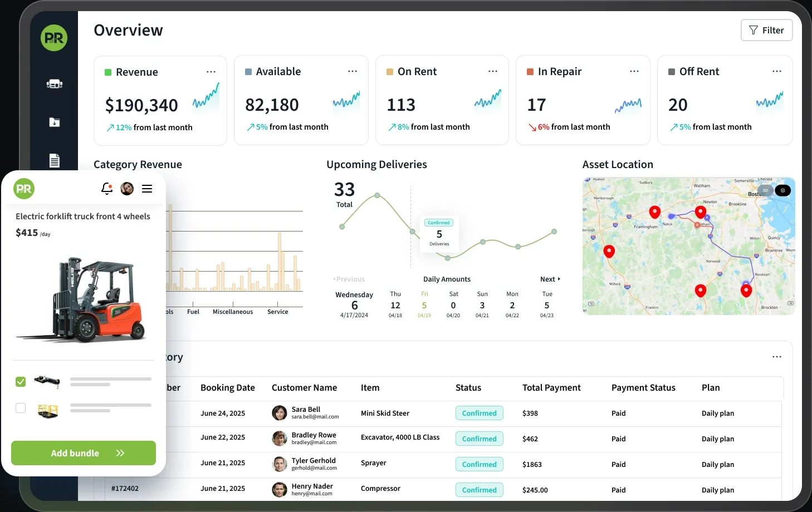
Task: Click the folder download sidebar icon
Action: [x=54, y=122]
